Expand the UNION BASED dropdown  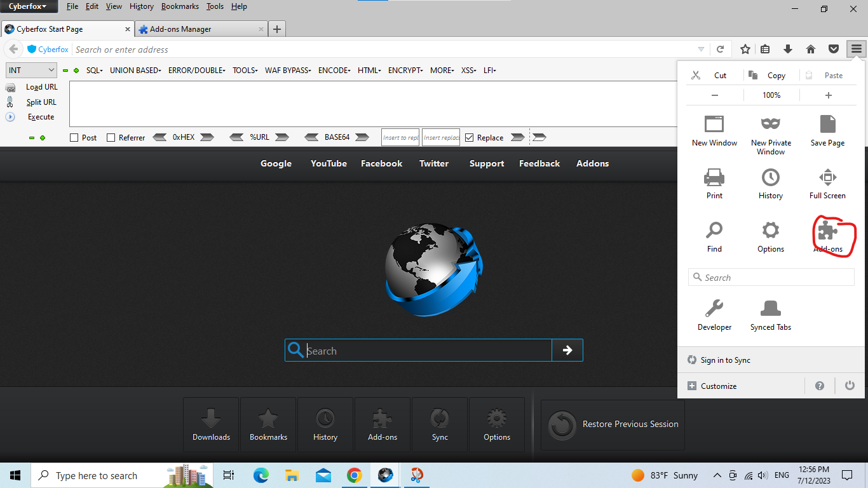pyautogui.click(x=135, y=70)
